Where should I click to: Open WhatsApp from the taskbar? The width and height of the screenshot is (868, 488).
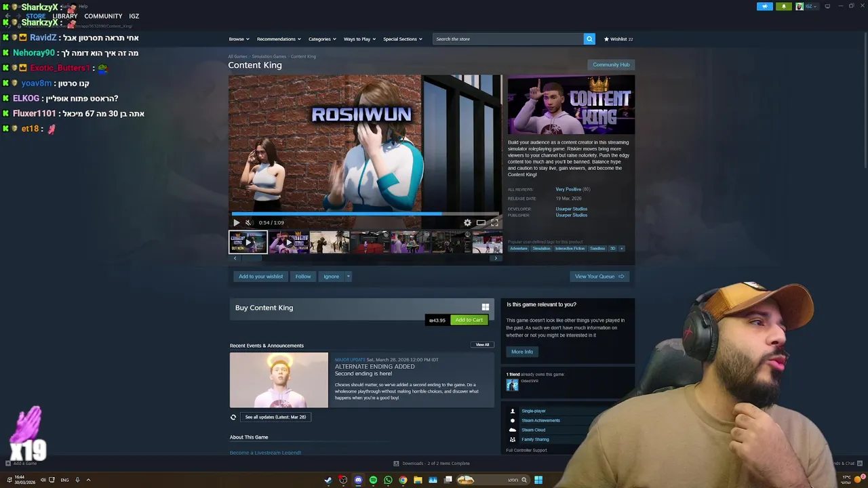388,480
